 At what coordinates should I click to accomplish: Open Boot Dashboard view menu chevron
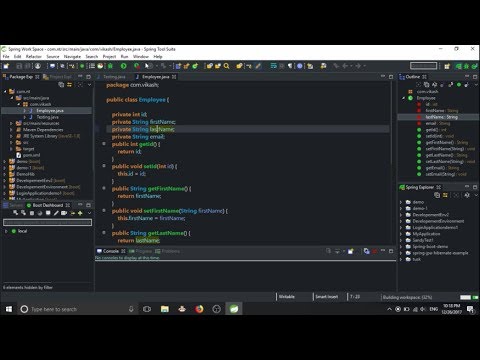point(89,213)
